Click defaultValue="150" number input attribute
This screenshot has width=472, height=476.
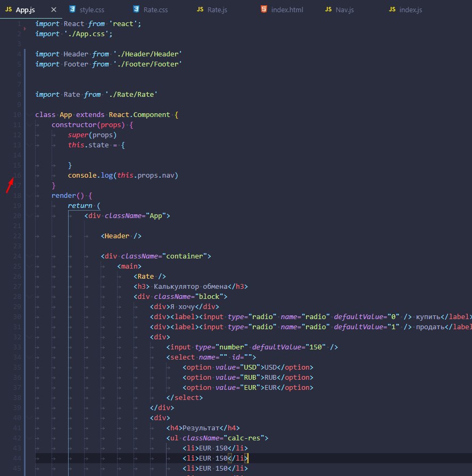[289, 347]
